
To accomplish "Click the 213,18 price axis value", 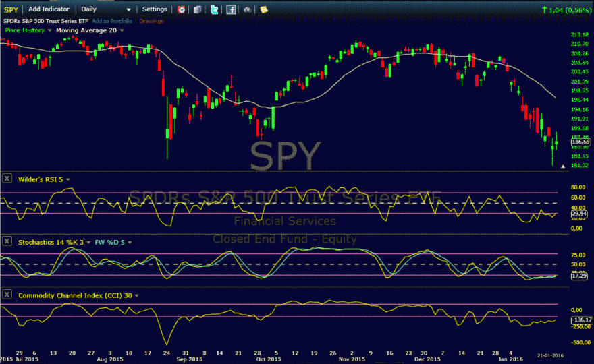I will [x=580, y=35].
